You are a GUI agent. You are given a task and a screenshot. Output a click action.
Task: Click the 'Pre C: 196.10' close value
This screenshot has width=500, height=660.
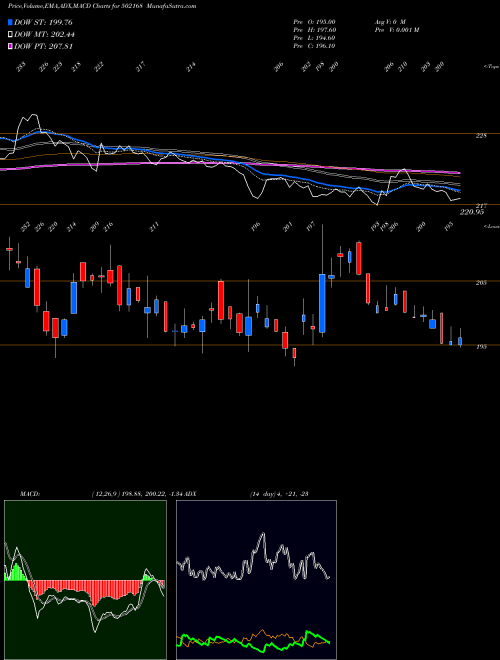[x=314, y=46]
